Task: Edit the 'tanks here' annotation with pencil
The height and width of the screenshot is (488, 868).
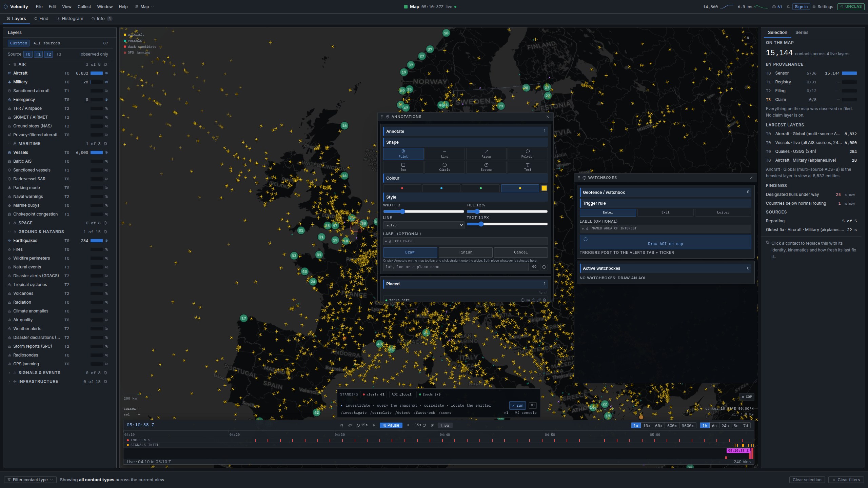Action: 539,300
